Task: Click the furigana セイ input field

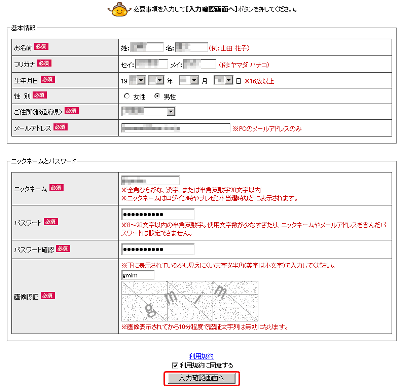Action: (152, 64)
